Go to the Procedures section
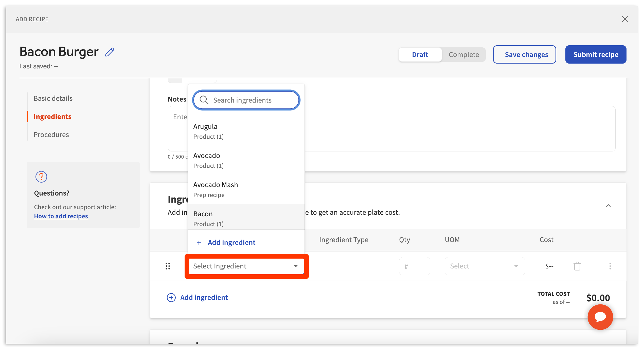 tap(51, 134)
